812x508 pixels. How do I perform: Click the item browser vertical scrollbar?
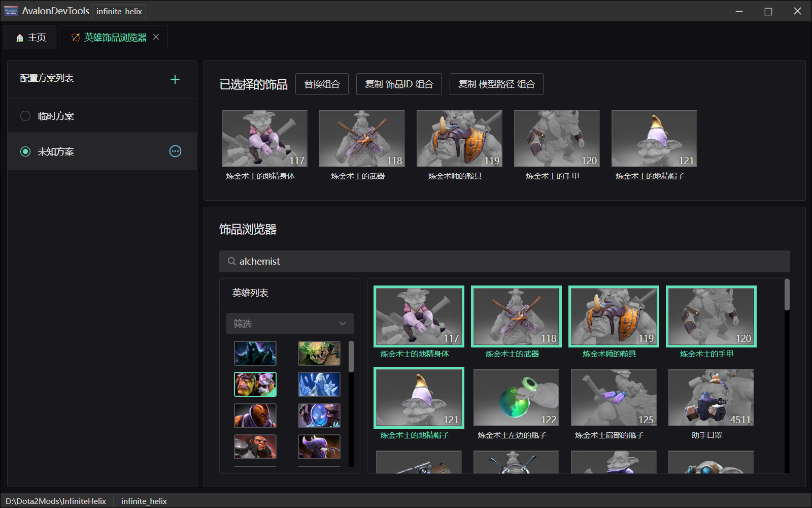coord(787,295)
